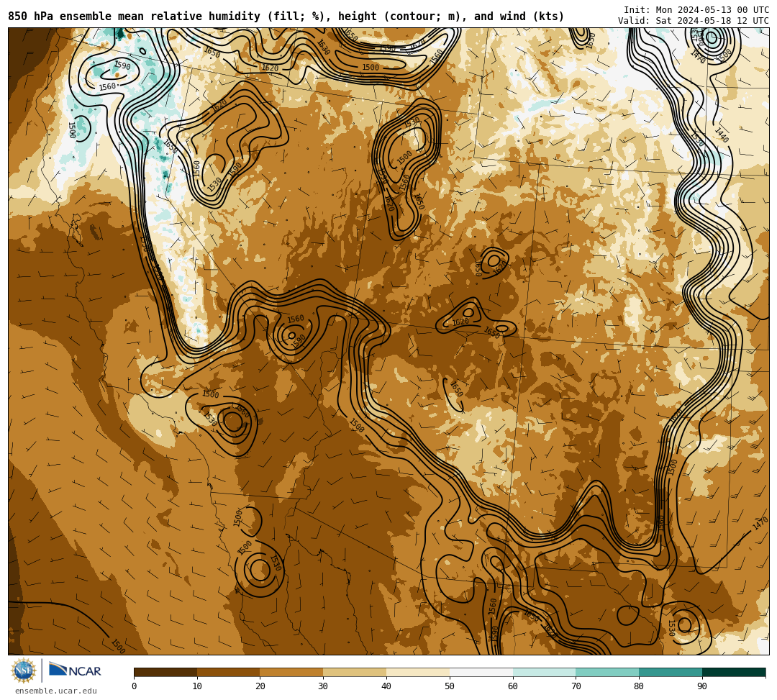Click the NSF logo
This screenshot has width=777, height=700.
23,671
